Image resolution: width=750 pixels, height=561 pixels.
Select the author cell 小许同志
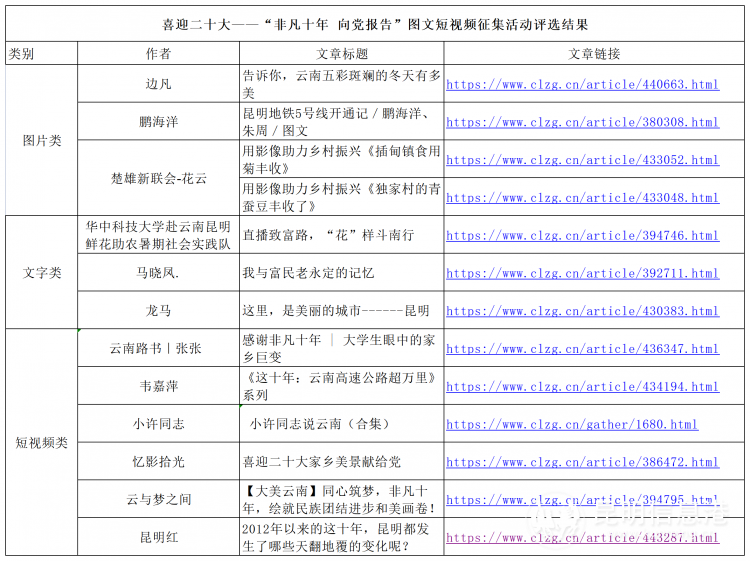click(158, 424)
